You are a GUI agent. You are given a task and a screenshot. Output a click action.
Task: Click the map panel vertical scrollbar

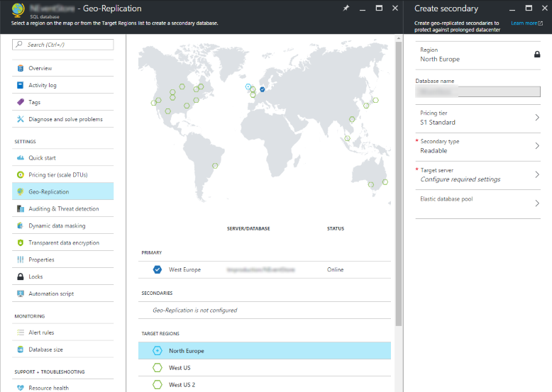399,183
